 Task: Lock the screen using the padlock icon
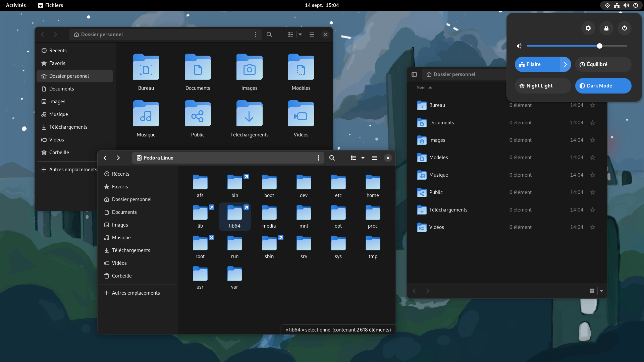(606, 28)
